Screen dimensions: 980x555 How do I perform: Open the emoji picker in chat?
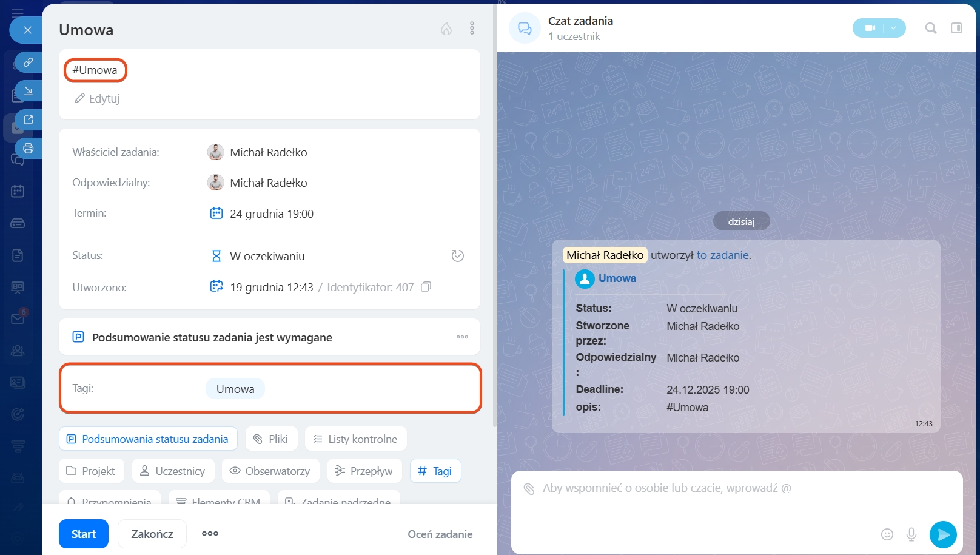887,534
